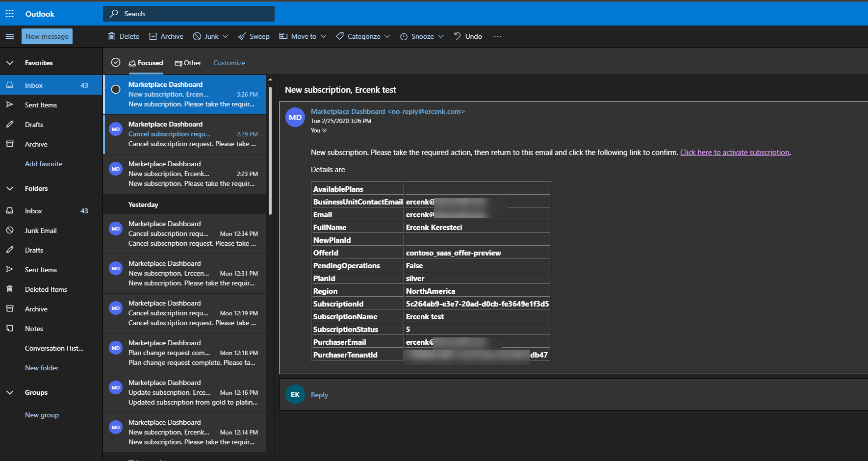Click the Sweep broom icon
Screen dimensions: 868x461
coord(242,36)
